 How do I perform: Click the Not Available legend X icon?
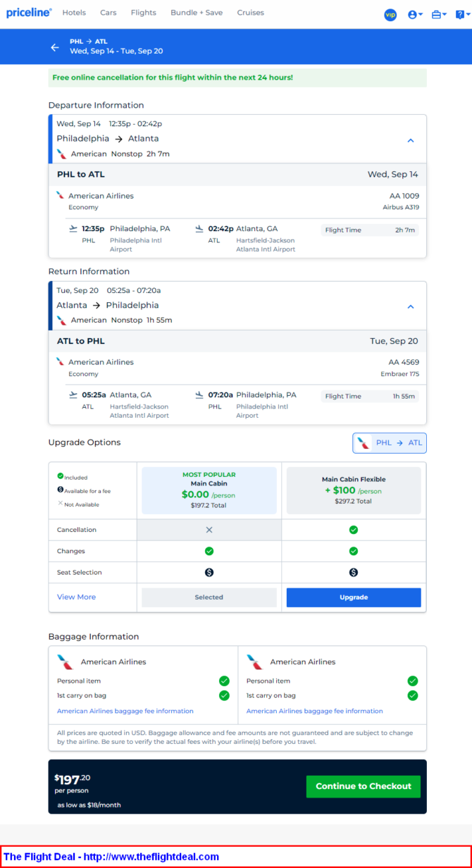tap(61, 503)
